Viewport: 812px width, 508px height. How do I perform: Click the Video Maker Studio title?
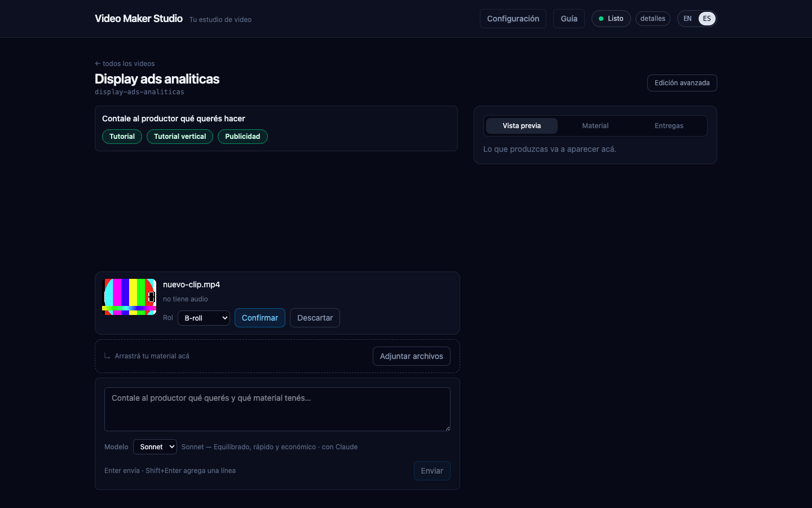pyautogui.click(x=139, y=19)
